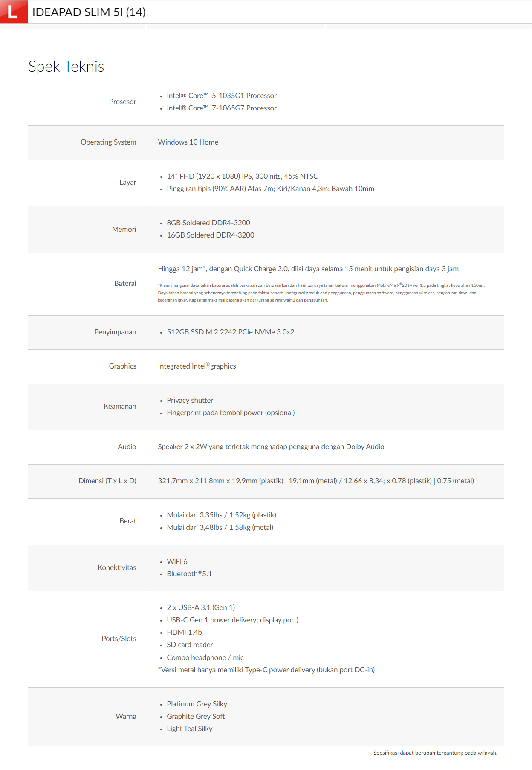
Task: Click the IDEAPAD SLIM 5I (14) title
Action: 89,12
